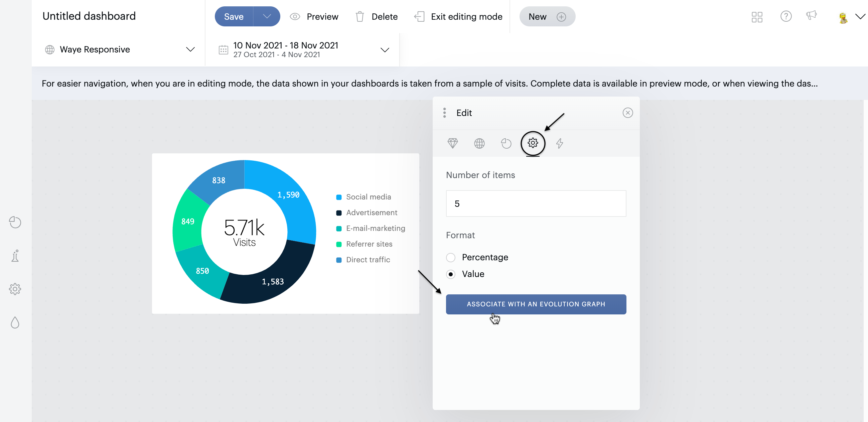Screen dimensions: 868x422
Task: Click the chess pawn icon in left sidebar
Action: pos(15,256)
